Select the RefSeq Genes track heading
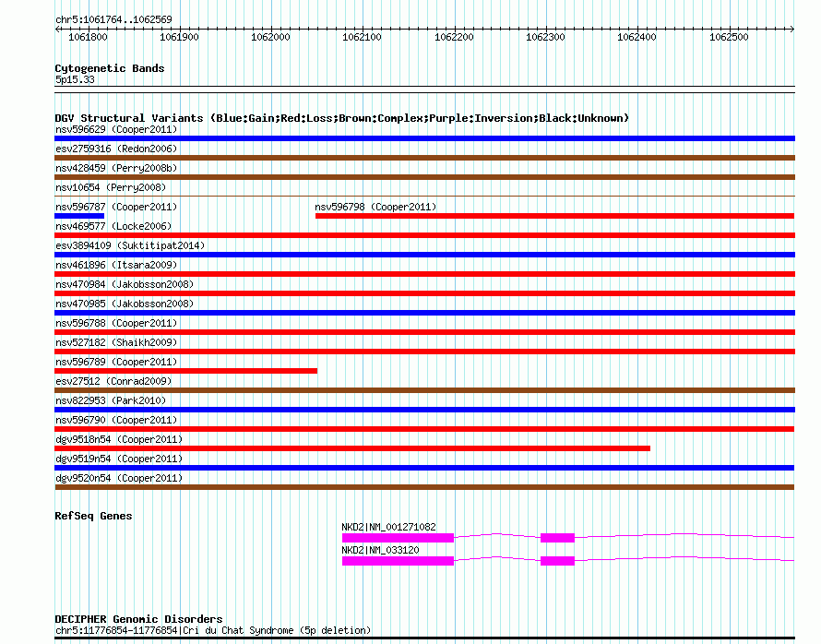821x644 pixels. tap(93, 516)
